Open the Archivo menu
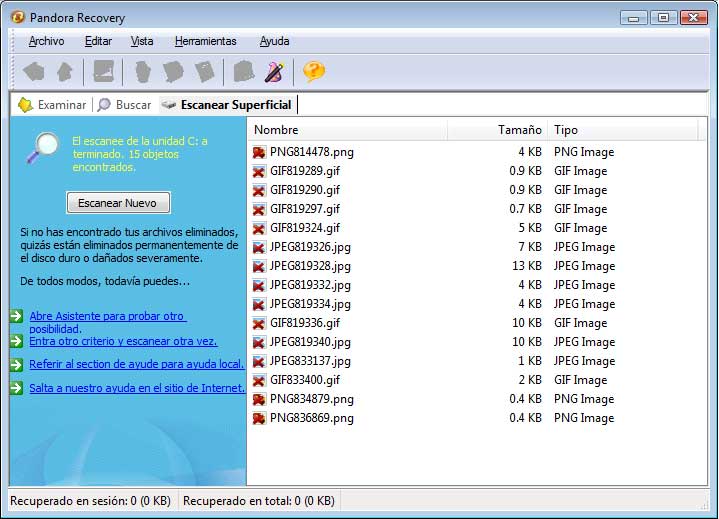The width and height of the screenshot is (719, 519). 46,41
